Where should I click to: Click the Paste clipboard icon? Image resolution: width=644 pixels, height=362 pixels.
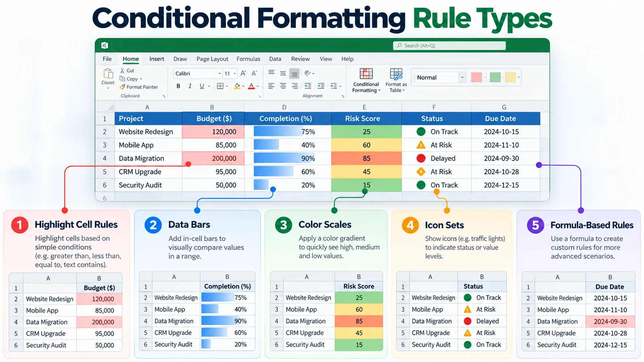108,73
